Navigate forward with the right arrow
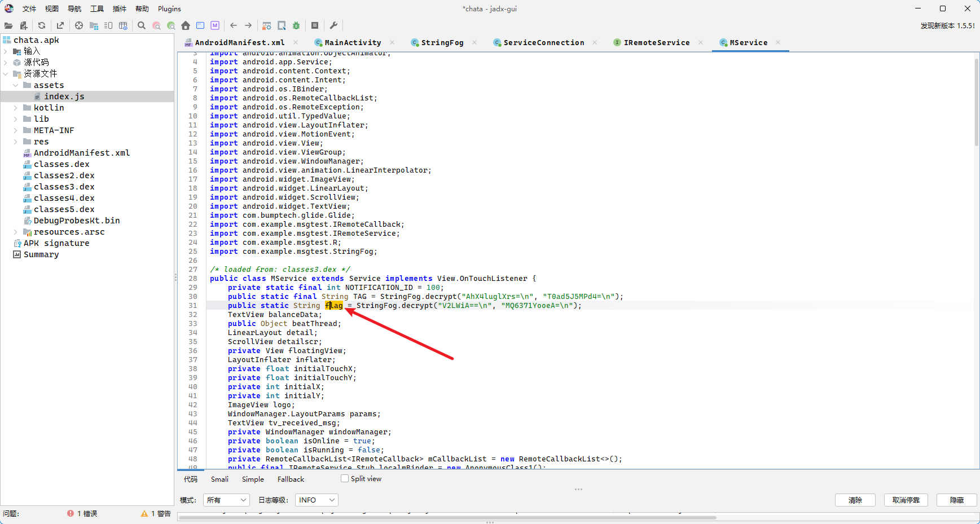The image size is (980, 524). coord(248,25)
